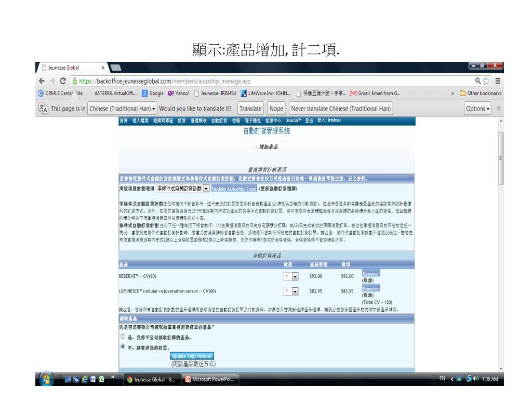
Task: Open the translate-bar language dropdown Chinese (Traditional Han)
Action: (x=122, y=109)
